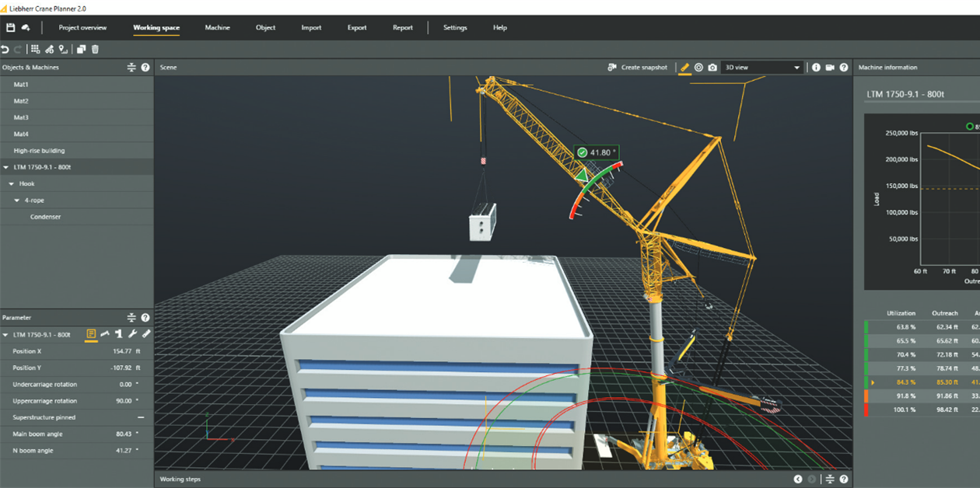Open the 3D view dropdown
Image resolution: width=980 pixels, height=488 pixels.
pos(761,68)
